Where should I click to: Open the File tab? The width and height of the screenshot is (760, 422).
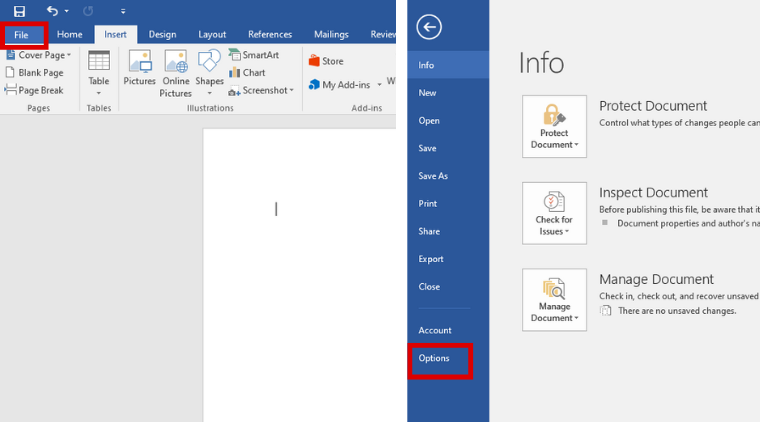coord(21,35)
